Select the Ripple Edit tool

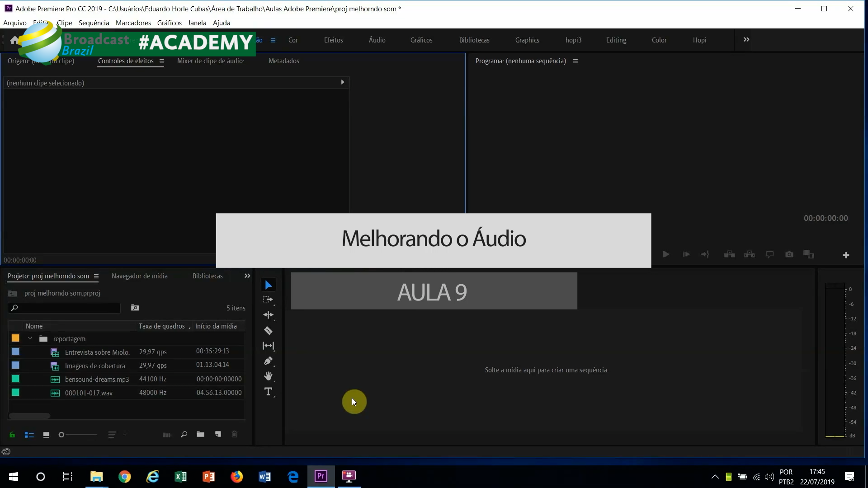pos(268,315)
